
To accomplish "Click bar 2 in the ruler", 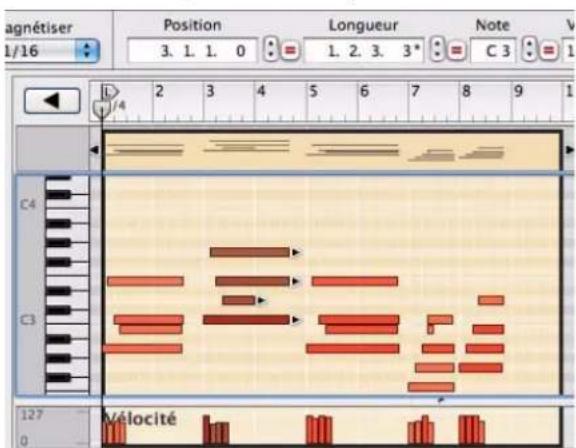I will pos(159,91).
